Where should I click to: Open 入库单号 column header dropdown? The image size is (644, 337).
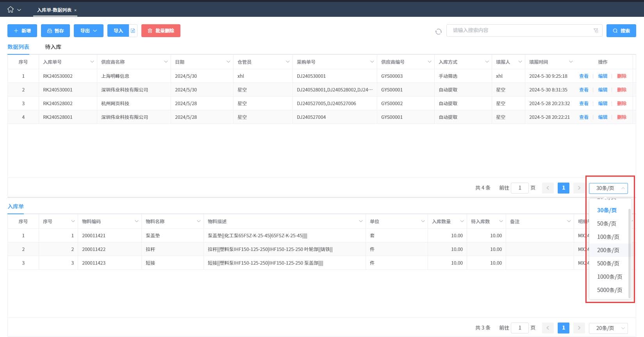click(92, 62)
